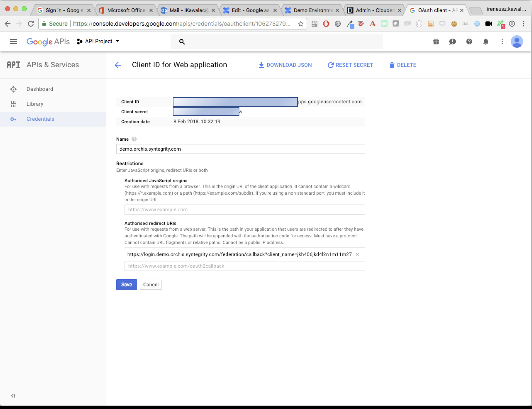Screen dimensions: 532x409
Task: Open the notifications bell
Action: [x=486, y=42]
